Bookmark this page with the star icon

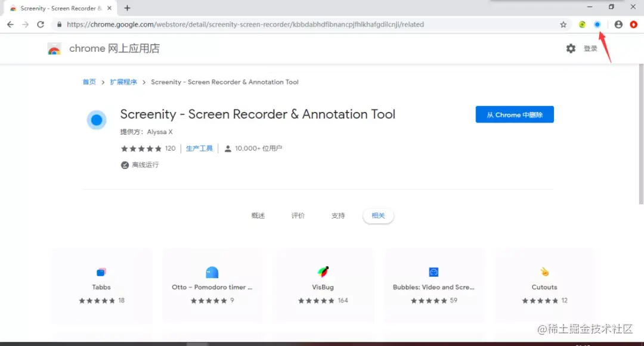click(563, 24)
